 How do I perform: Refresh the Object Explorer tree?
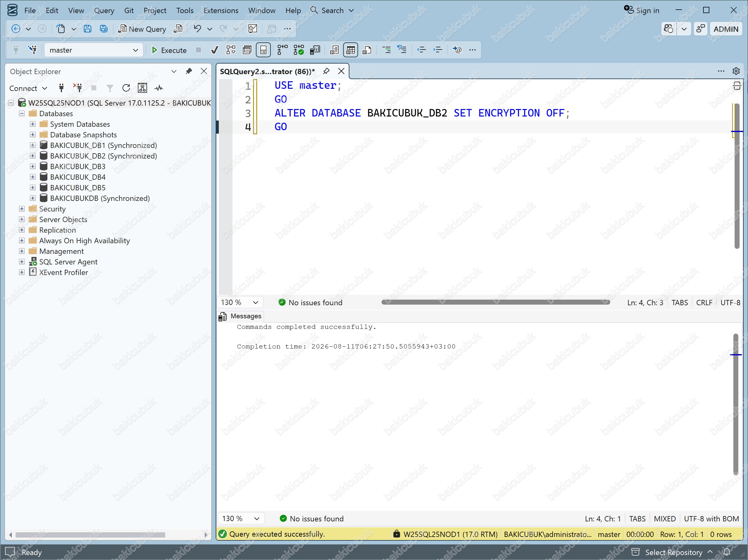pos(126,88)
